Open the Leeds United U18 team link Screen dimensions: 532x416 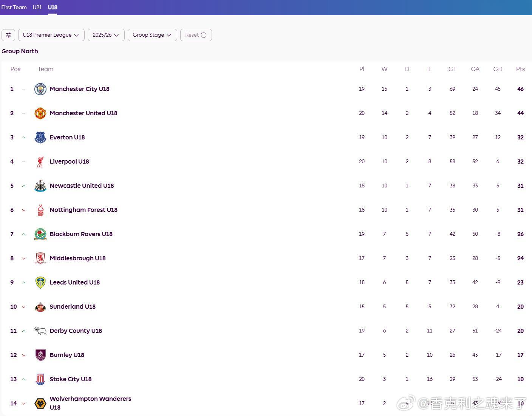tap(75, 283)
